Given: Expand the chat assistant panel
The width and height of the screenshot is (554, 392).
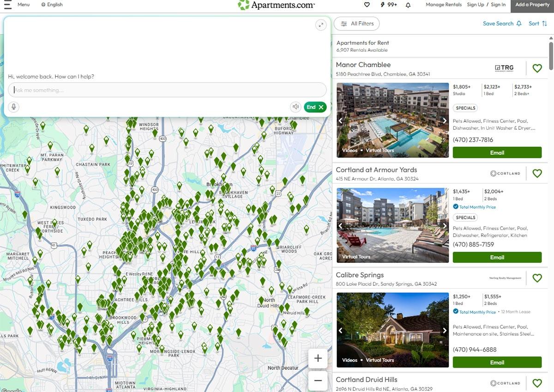Looking at the screenshot, I should 321,25.
